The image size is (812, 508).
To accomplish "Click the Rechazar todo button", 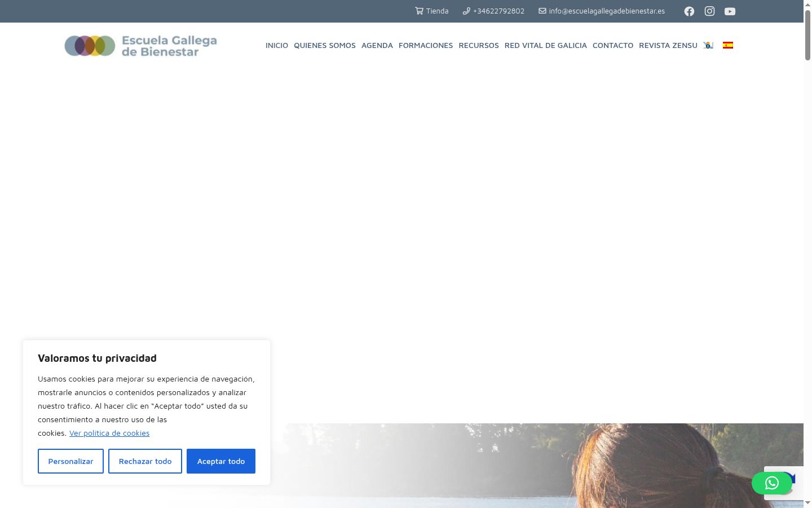I will (x=145, y=461).
